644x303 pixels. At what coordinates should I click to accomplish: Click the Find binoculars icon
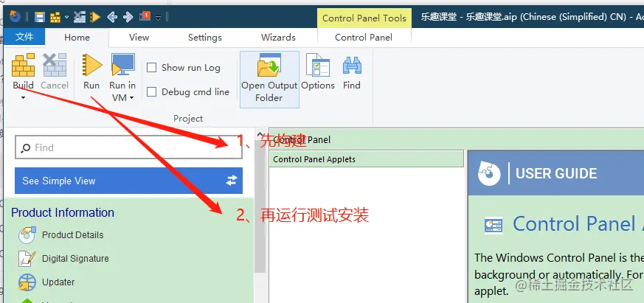point(352,66)
